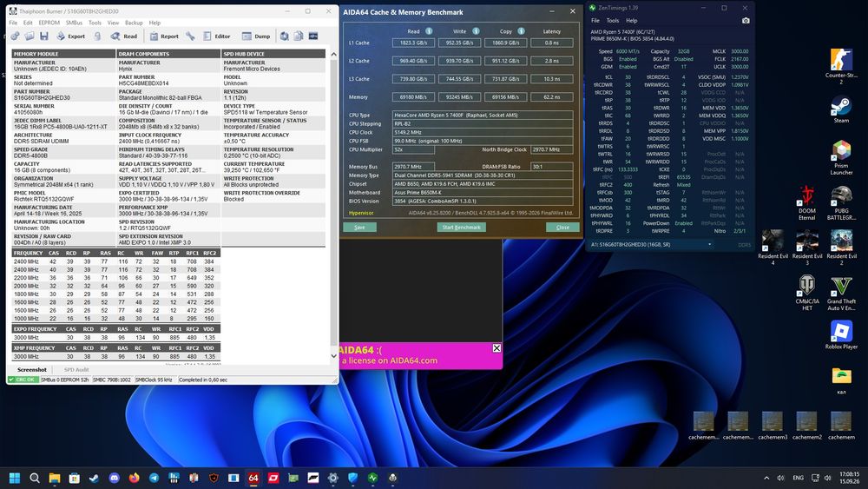
Task: Click the Dump toolbar button
Action: point(256,36)
